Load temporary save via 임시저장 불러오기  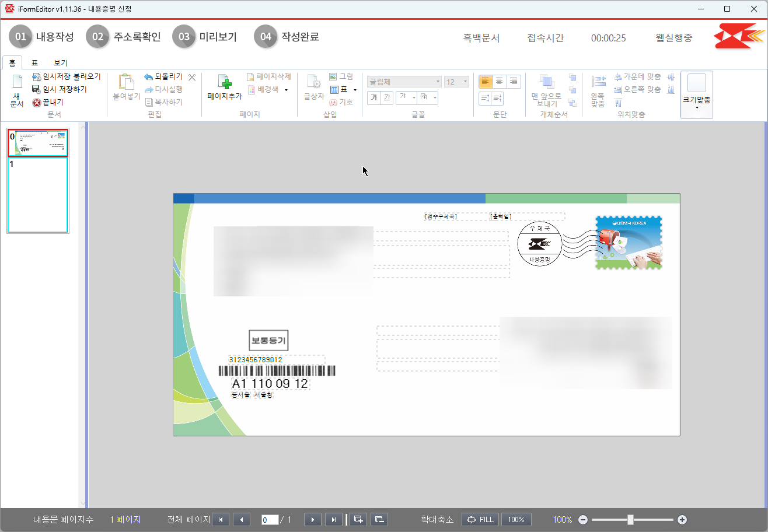(66, 76)
